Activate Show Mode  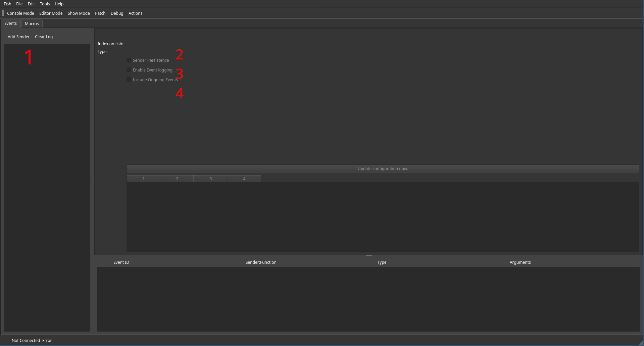[79, 13]
